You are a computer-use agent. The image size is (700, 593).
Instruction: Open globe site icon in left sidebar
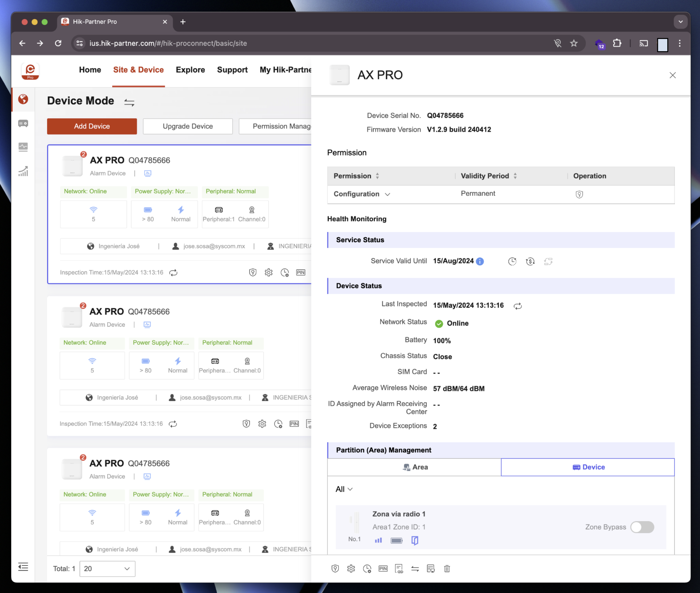(x=23, y=99)
